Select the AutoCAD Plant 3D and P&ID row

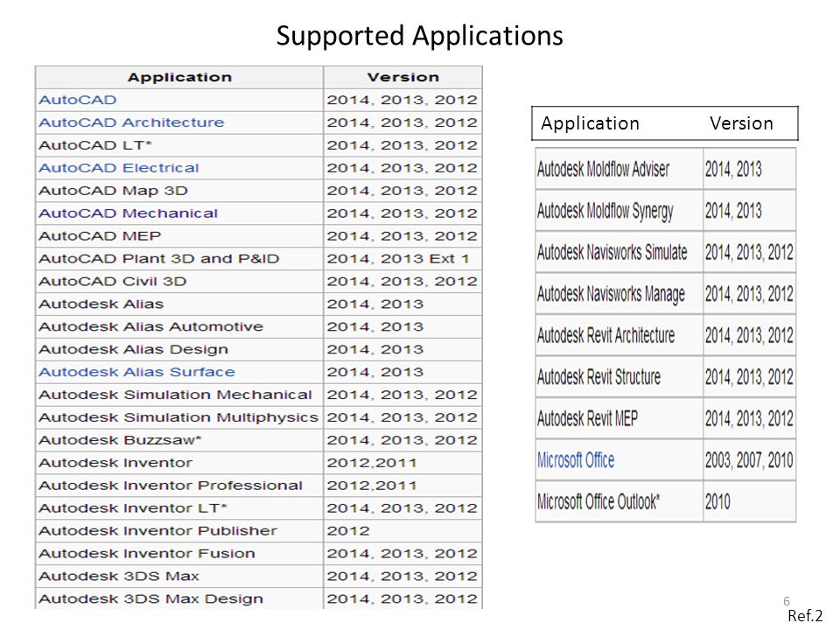click(259, 259)
